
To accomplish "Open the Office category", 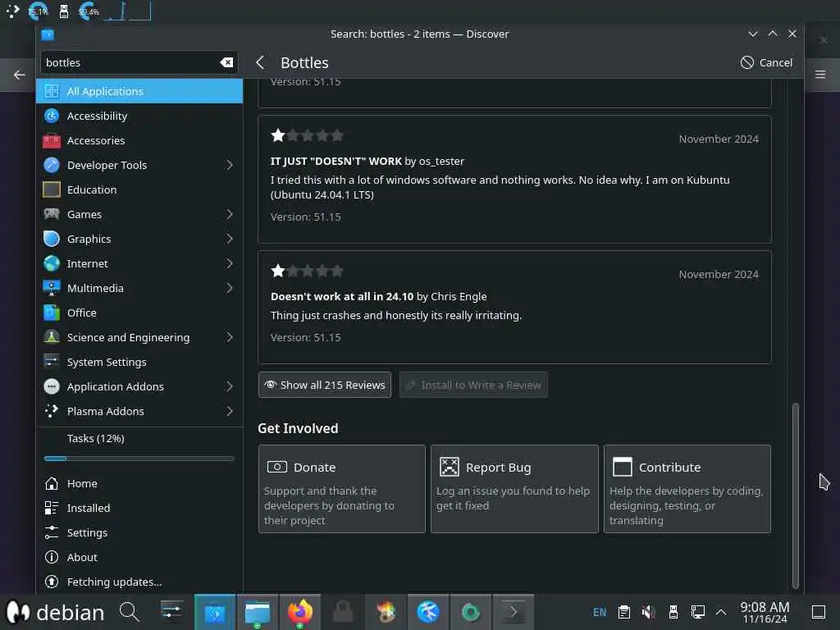I will tap(139, 313).
